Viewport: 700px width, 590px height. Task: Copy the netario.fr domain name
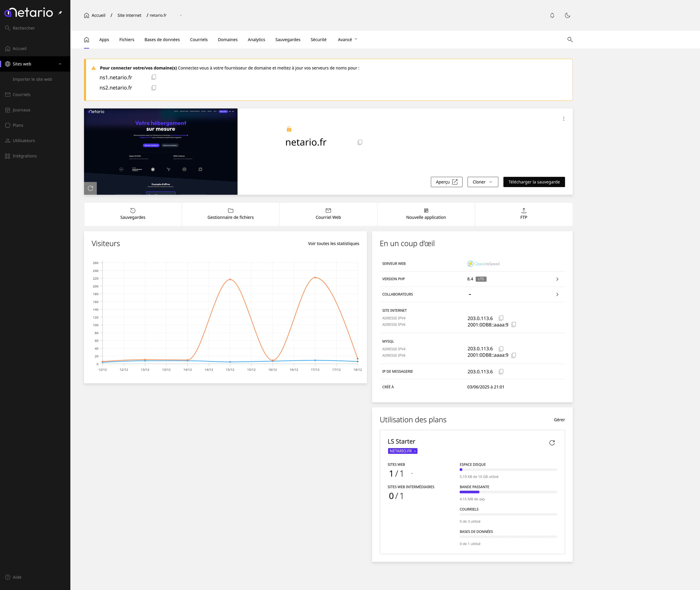[x=360, y=142]
